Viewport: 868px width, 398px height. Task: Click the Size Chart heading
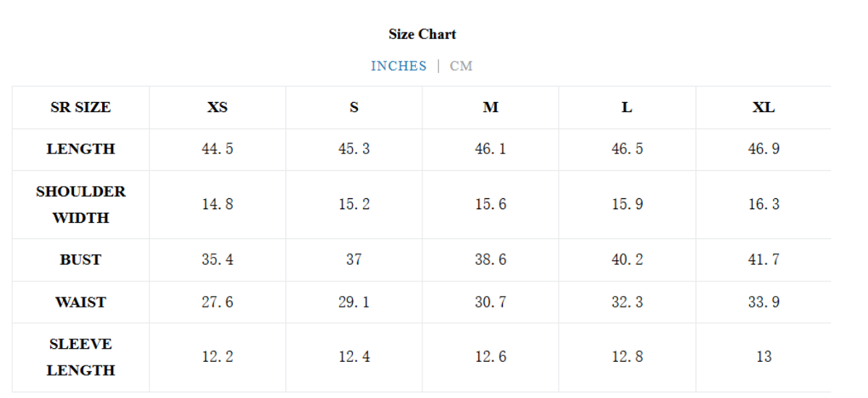click(x=422, y=34)
